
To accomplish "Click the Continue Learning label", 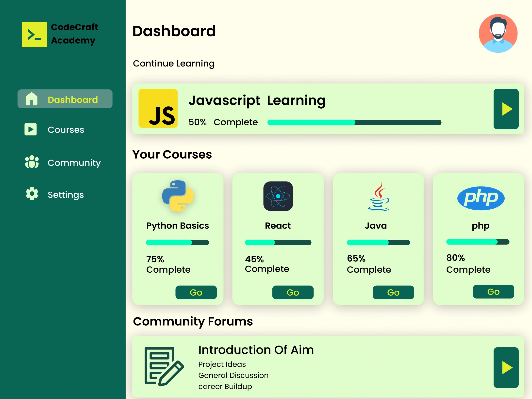I will [x=174, y=64].
